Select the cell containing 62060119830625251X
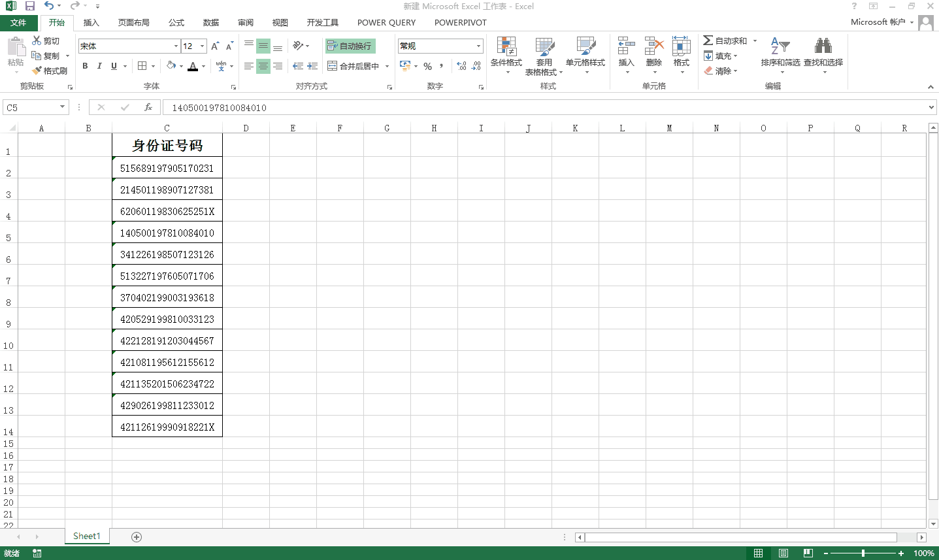Viewport: 939px width, 560px height. [x=167, y=211]
